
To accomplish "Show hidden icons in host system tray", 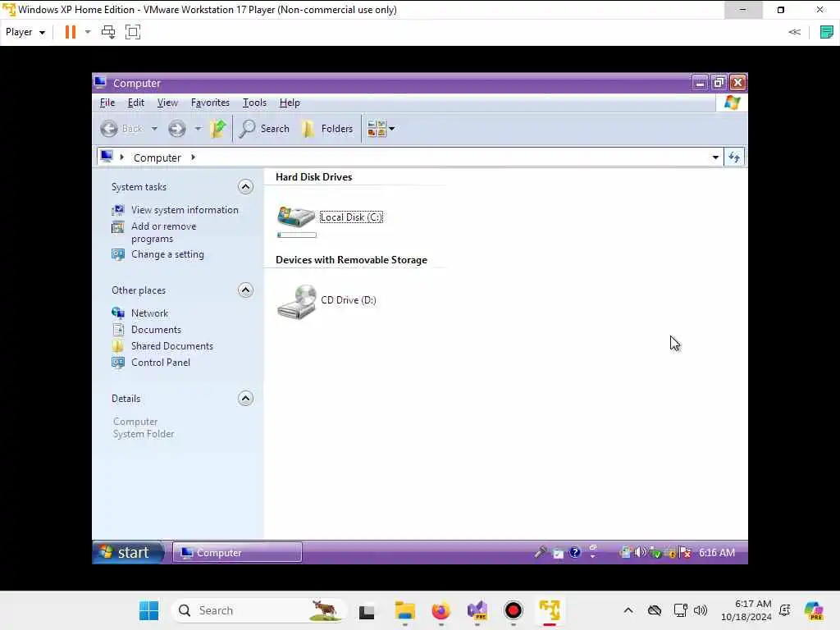I will click(628, 610).
